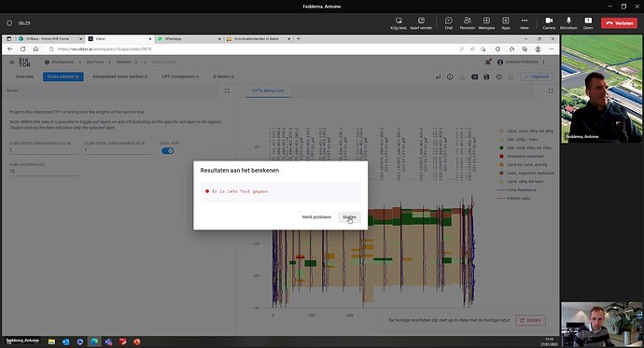644x348 pixels.
Task: Select the CPTs along Line view tab
Action: (x=268, y=90)
